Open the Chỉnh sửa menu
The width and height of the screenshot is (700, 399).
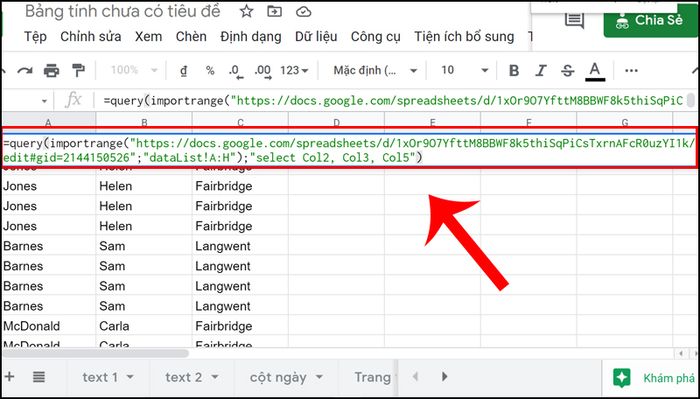[x=91, y=37]
